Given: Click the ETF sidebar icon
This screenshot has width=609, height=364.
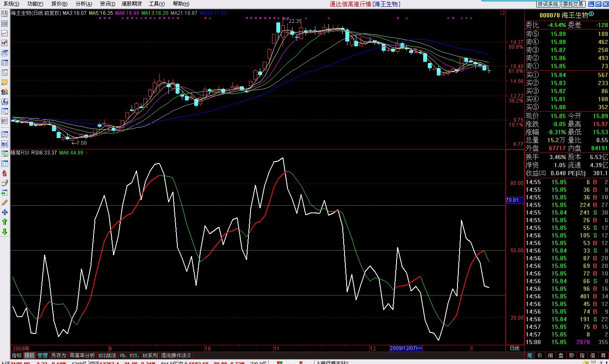Looking at the screenshot, I should (5, 121).
